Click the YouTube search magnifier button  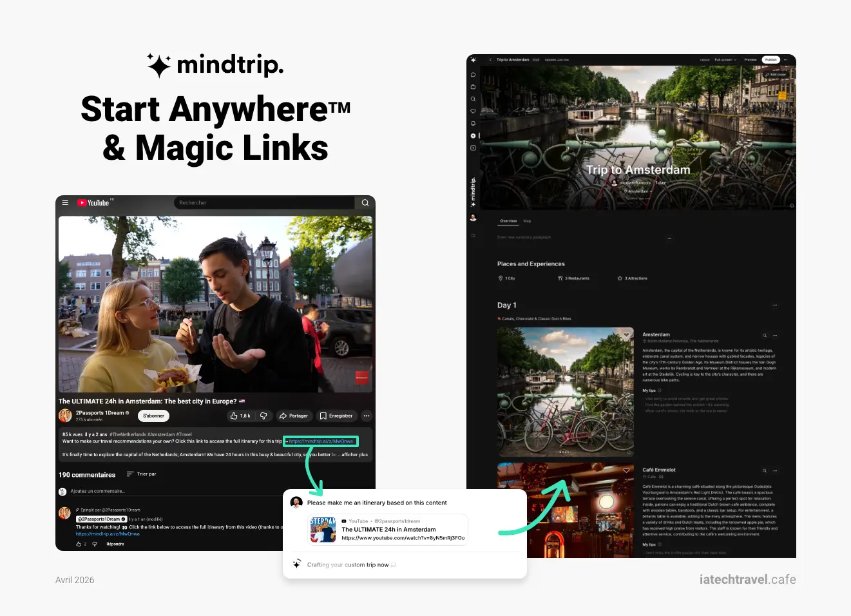365,202
